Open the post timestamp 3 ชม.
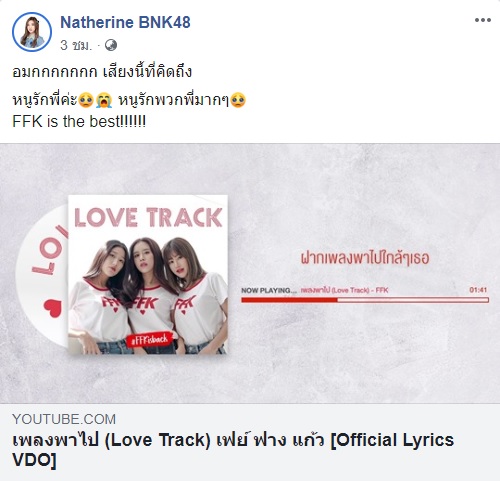Image resolution: width=500 pixels, height=481 pixels. 76,45
